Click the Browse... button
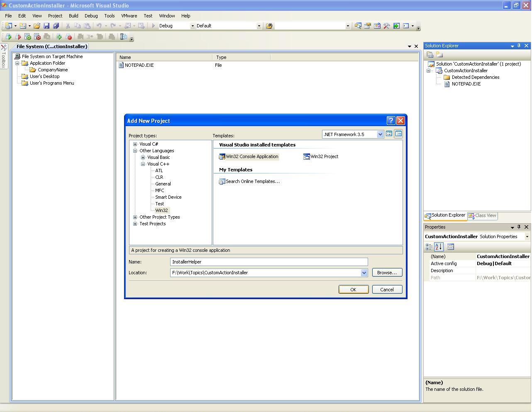 click(387, 273)
